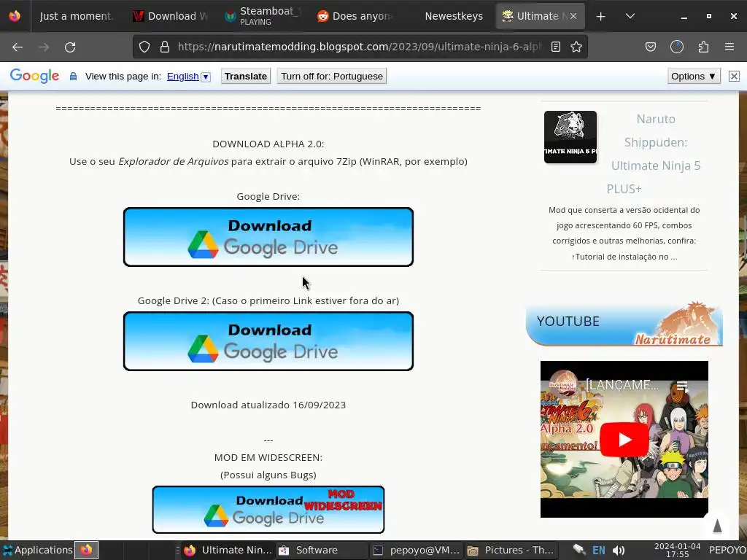Screen dimensions: 747x560
Task: Click the Google logo in translate bar
Action: point(34,76)
